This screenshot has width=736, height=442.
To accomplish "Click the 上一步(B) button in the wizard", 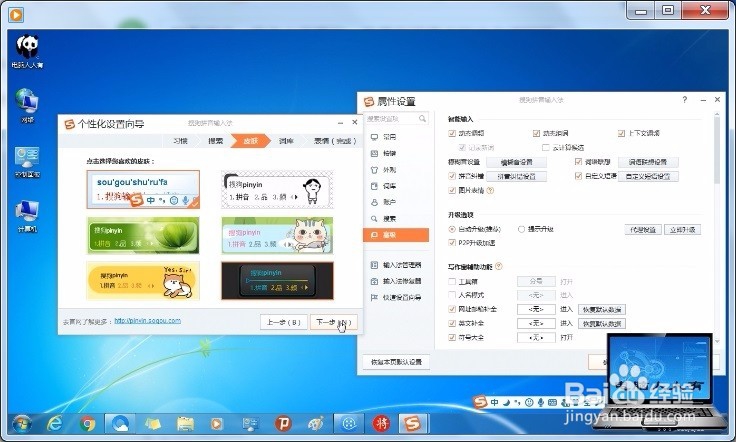I will click(284, 322).
